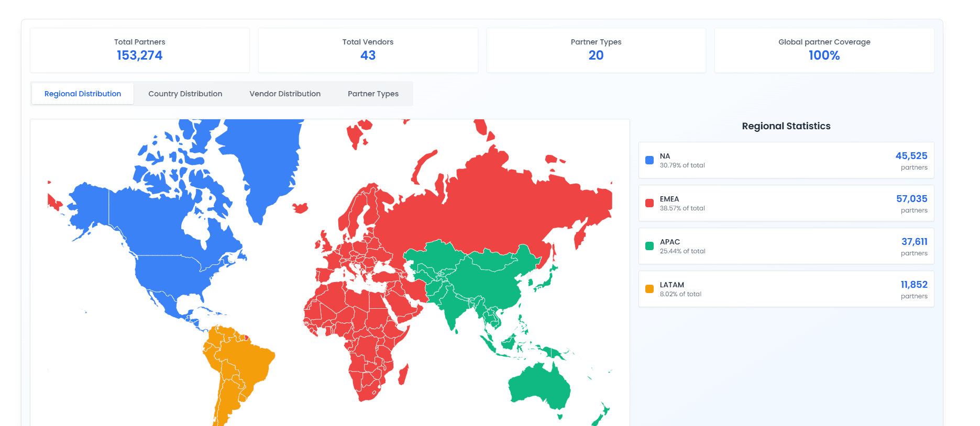Select the Partner Types tab
980x426 pixels.
click(373, 94)
